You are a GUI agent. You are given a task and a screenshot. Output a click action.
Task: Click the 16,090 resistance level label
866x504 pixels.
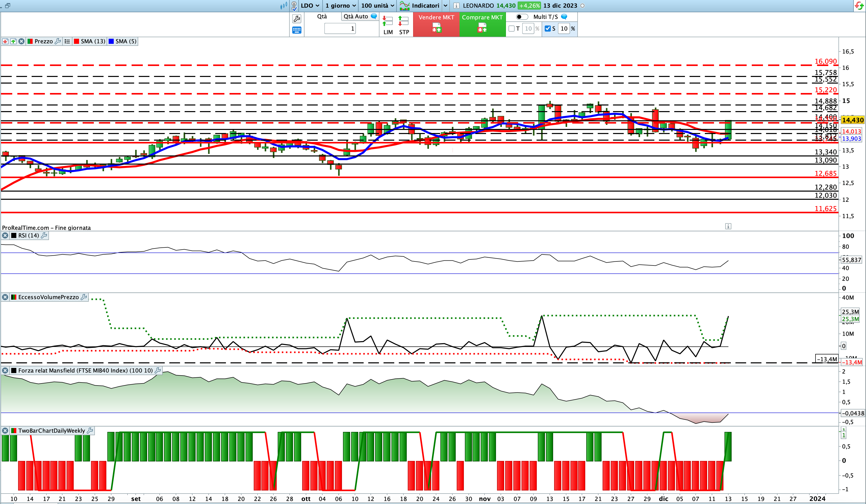(x=826, y=61)
